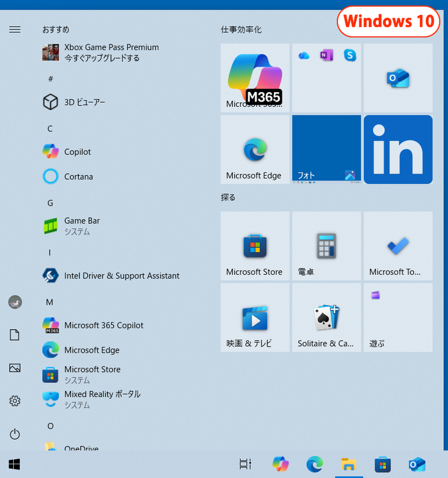Open OneDrive icon in the folder tile

(304, 56)
